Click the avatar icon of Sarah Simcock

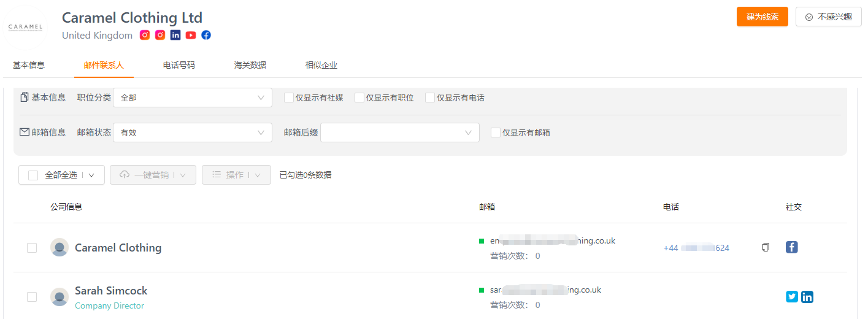tap(60, 297)
